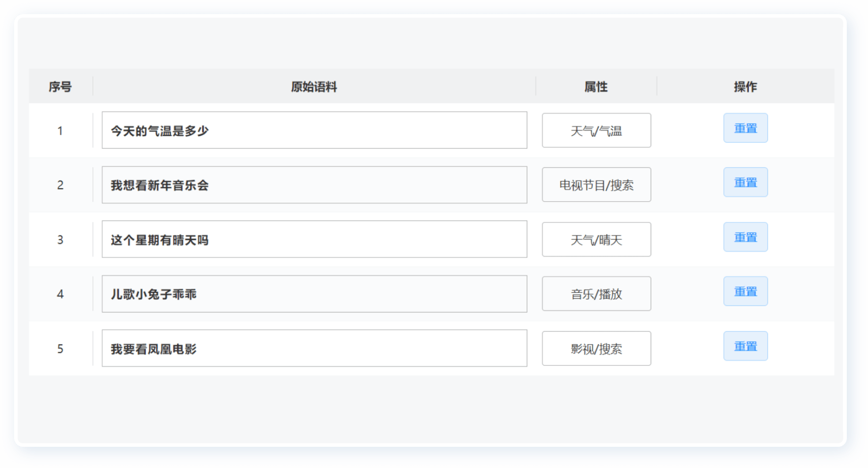
Task: Change the 音乐/播放 attribute field
Action: 596,294
